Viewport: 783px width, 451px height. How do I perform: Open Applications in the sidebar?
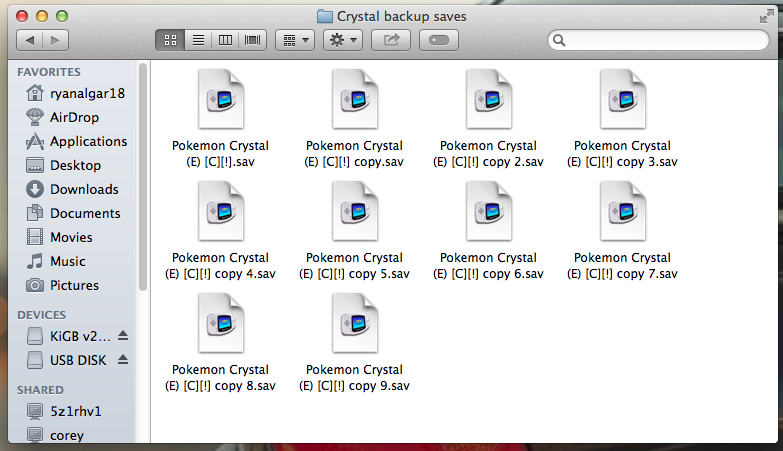click(x=77, y=141)
